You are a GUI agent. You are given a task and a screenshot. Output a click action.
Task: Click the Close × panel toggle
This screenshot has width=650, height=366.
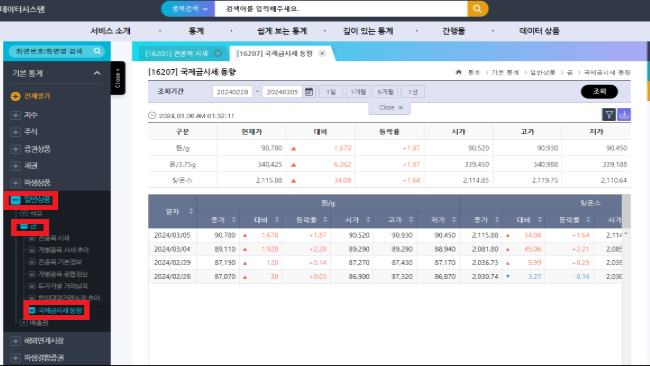pyautogui.click(x=390, y=107)
